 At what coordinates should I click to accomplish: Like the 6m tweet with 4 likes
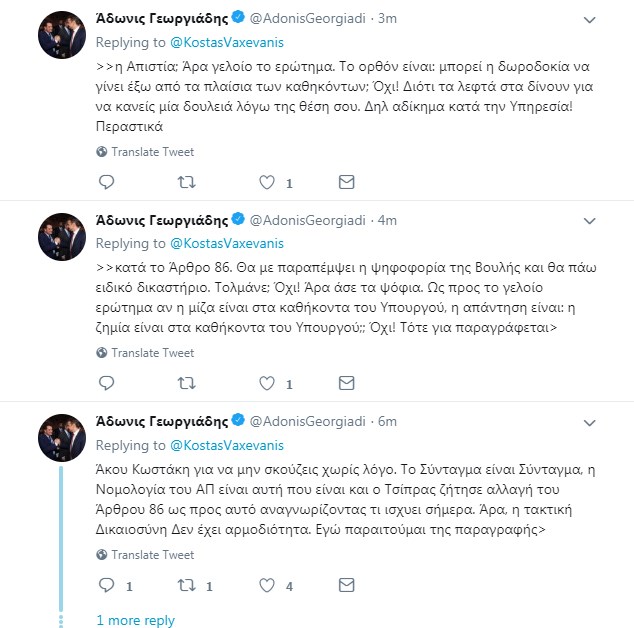(x=267, y=585)
